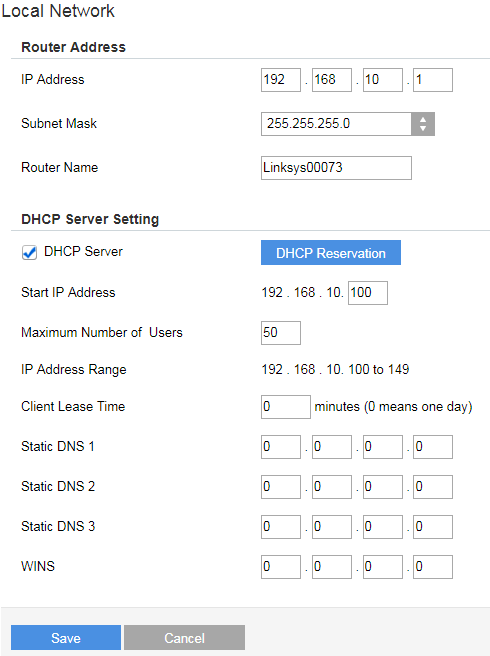Focus third octet of Static DNS 3

tap(382, 527)
